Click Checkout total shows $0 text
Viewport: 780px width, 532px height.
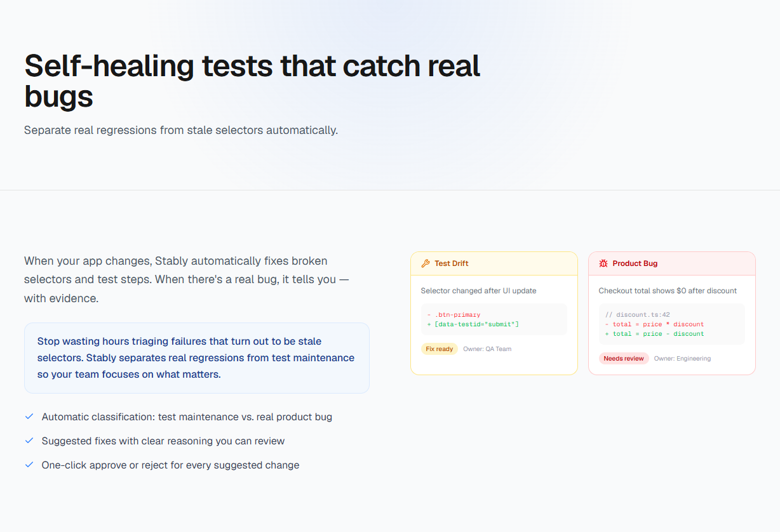pyautogui.click(x=668, y=291)
